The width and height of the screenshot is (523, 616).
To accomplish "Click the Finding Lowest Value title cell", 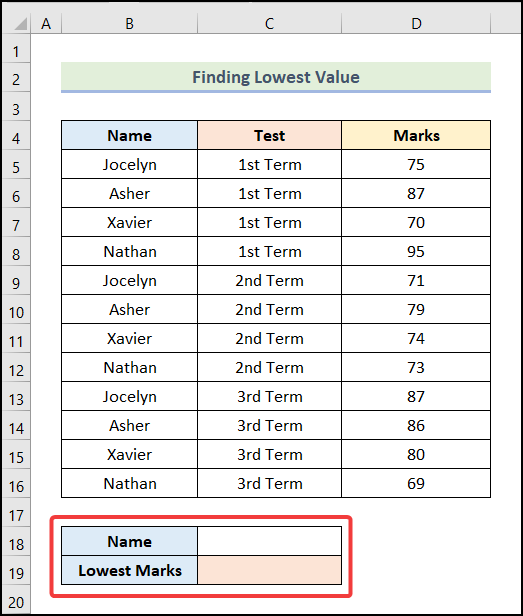I will pyautogui.click(x=276, y=77).
